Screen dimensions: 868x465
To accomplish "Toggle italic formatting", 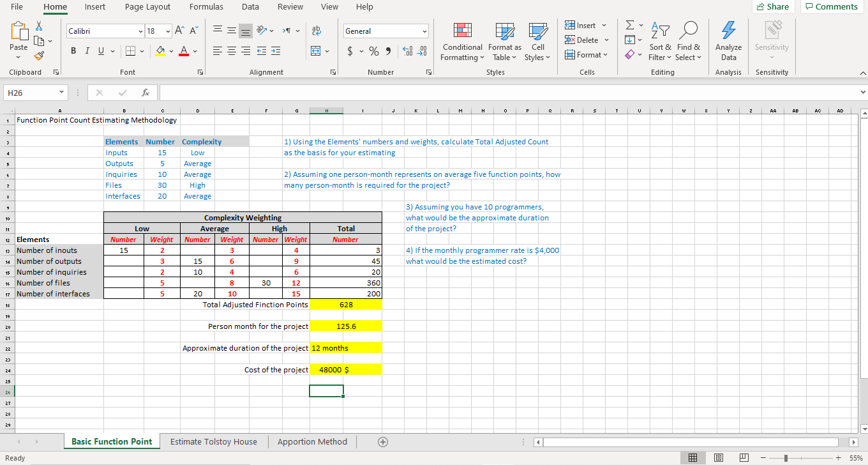I will [87, 50].
